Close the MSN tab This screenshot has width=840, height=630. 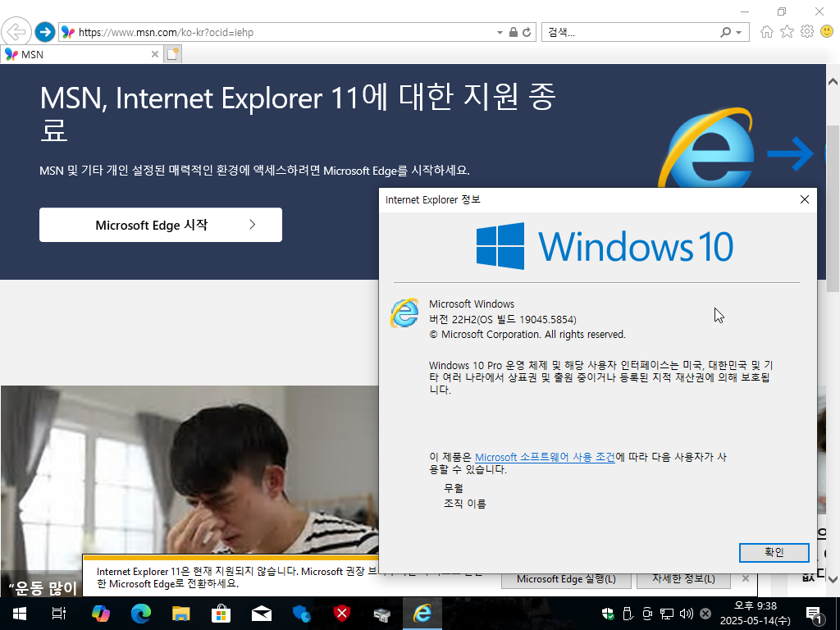pyautogui.click(x=154, y=54)
